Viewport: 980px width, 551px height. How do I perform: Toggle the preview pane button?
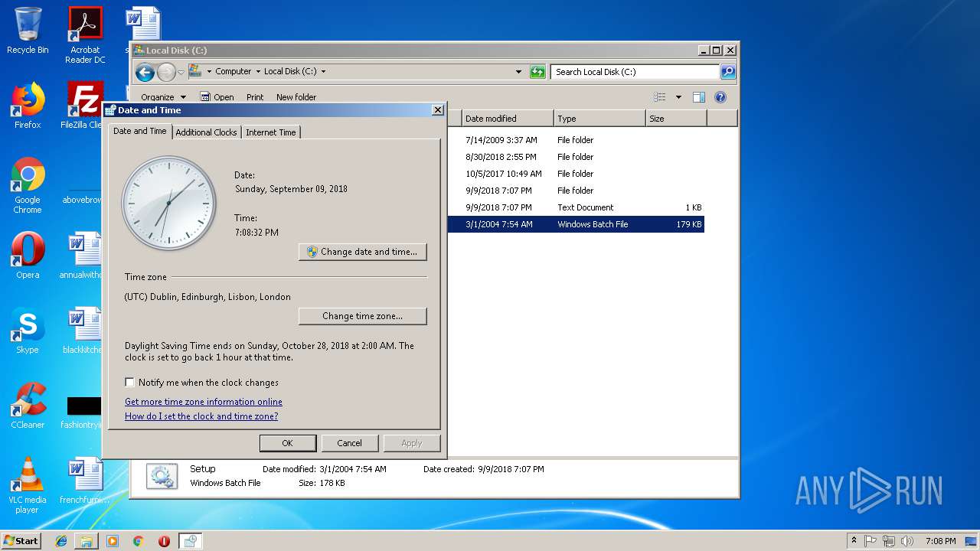click(x=698, y=97)
